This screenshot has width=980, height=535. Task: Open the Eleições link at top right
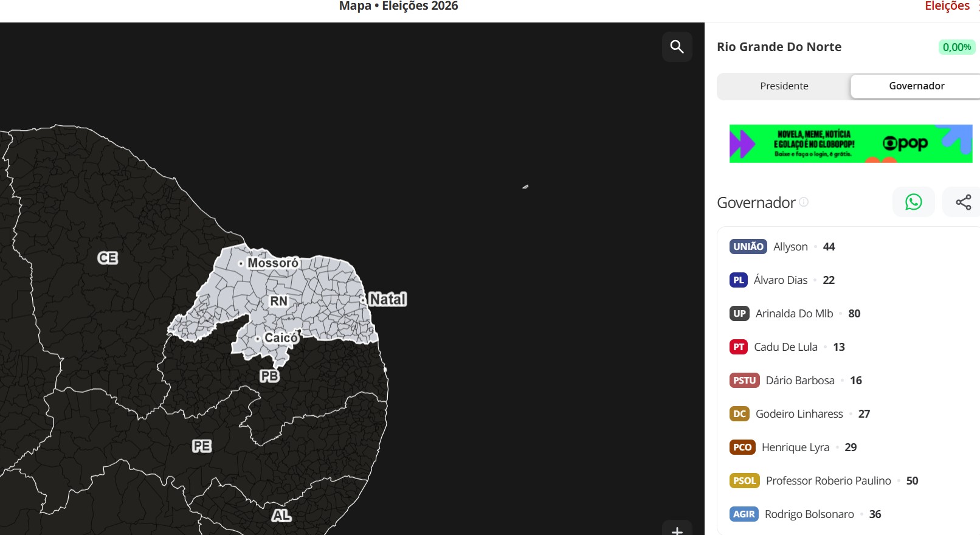[947, 6]
